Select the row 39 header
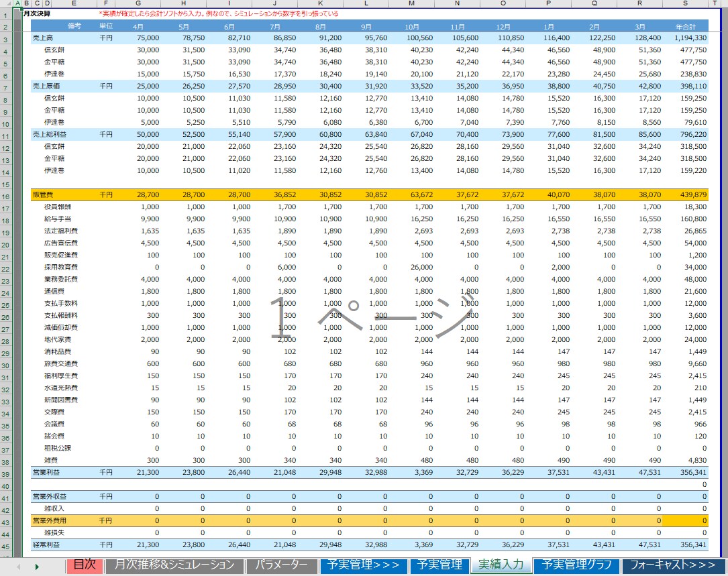The width and height of the screenshot is (728, 576). [x=6, y=474]
